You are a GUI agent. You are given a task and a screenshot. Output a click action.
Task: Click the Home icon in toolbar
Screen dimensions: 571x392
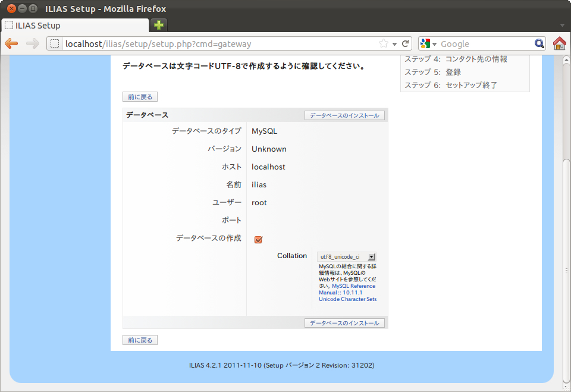click(559, 43)
